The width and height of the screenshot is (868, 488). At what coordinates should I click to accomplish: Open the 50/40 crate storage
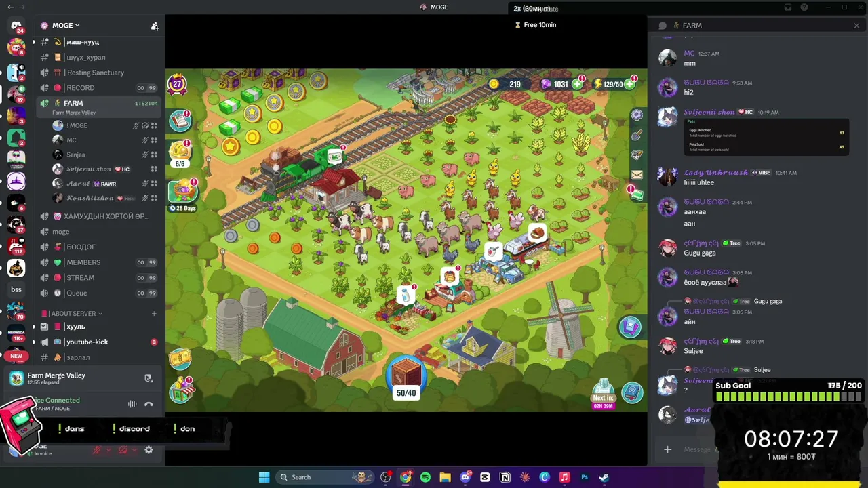[406, 377]
